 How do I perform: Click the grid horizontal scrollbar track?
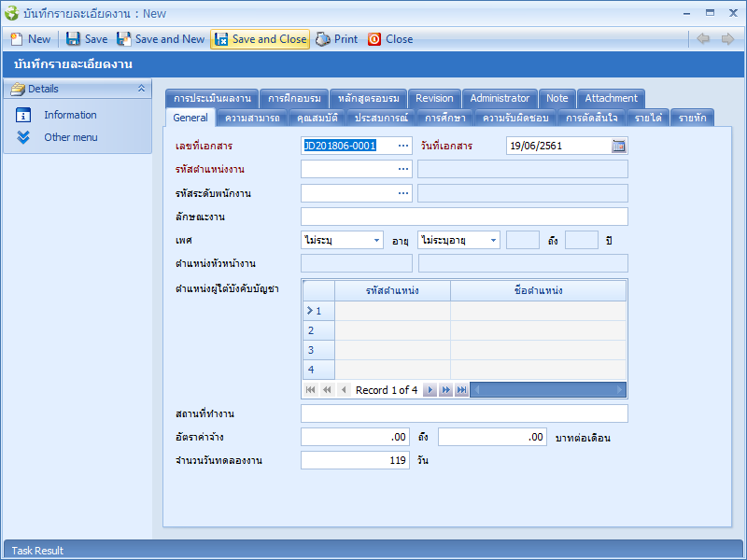pyautogui.click(x=548, y=390)
